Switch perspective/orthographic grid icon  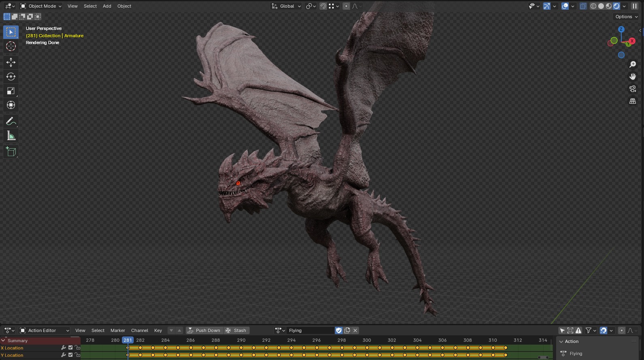633,101
